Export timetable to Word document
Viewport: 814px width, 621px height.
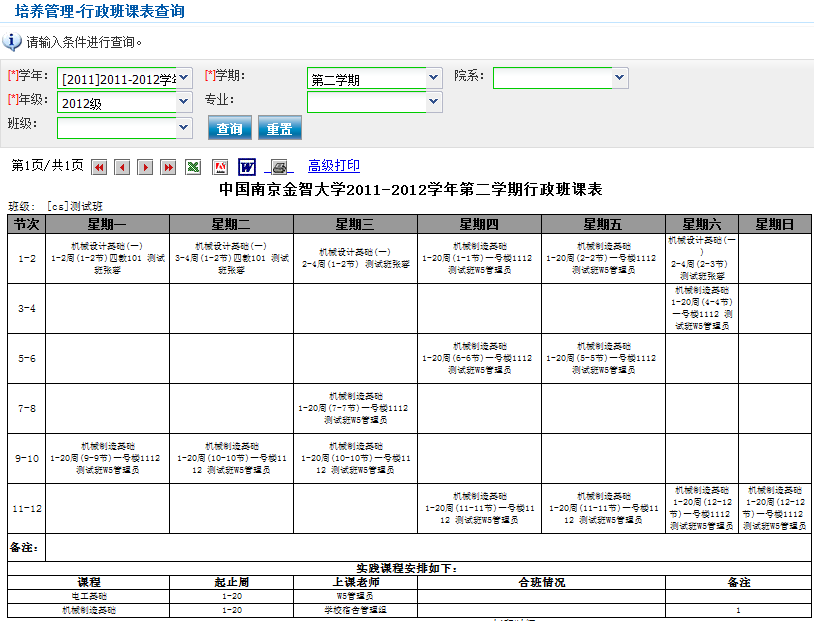tap(247, 167)
